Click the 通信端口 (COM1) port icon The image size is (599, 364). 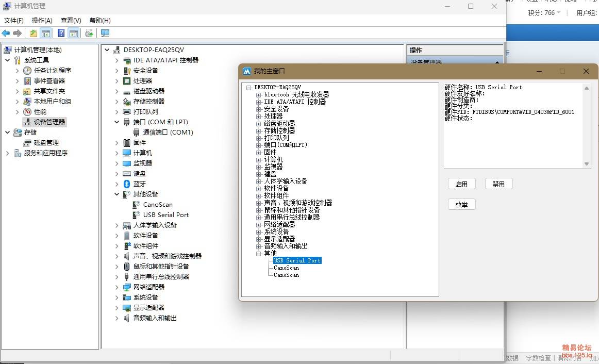(x=137, y=132)
